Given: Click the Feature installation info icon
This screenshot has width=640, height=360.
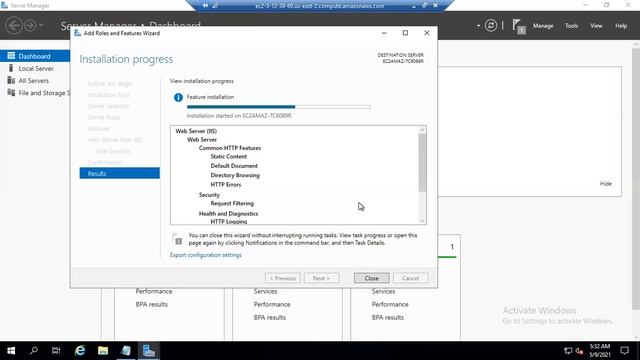Looking at the screenshot, I should pos(178,98).
